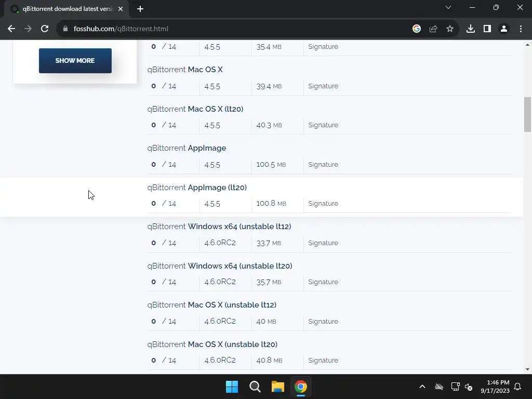Open Chrome three-dot menu
Screen dimensions: 532x399
(x=521, y=29)
